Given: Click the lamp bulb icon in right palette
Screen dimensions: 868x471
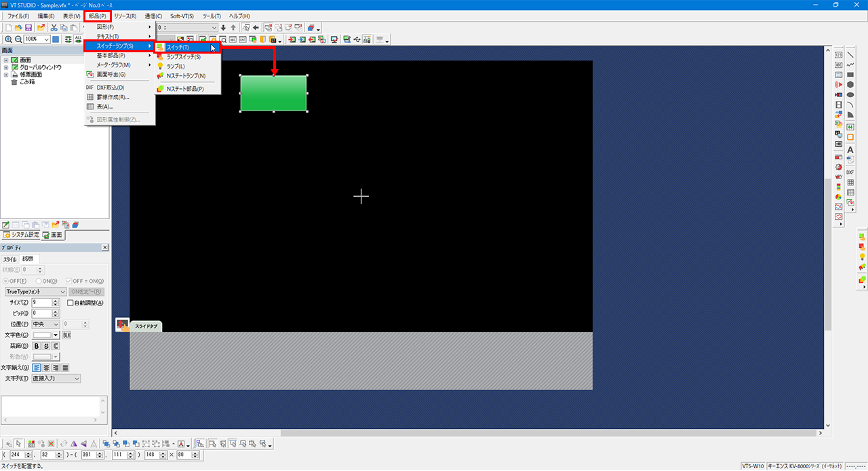Looking at the screenshot, I should tap(862, 257).
